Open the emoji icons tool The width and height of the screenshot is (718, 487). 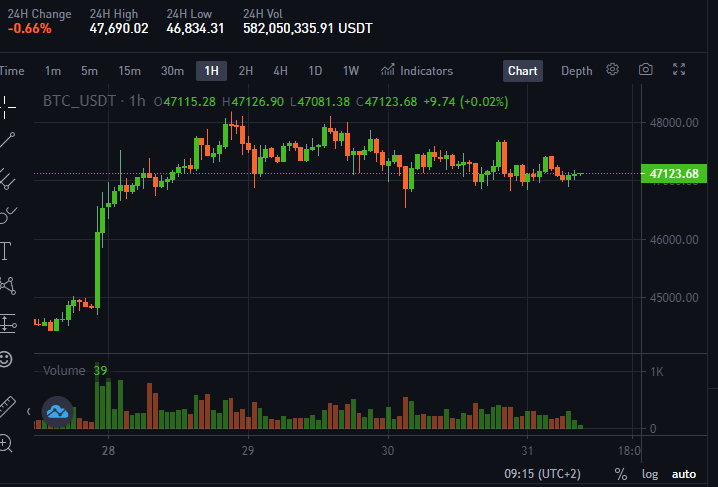(5, 359)
